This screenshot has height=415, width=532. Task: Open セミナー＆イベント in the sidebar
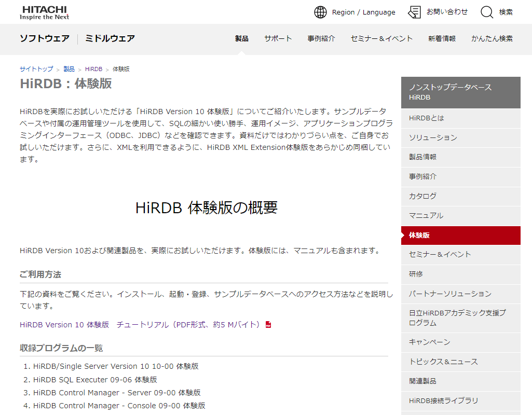point(461,255)
